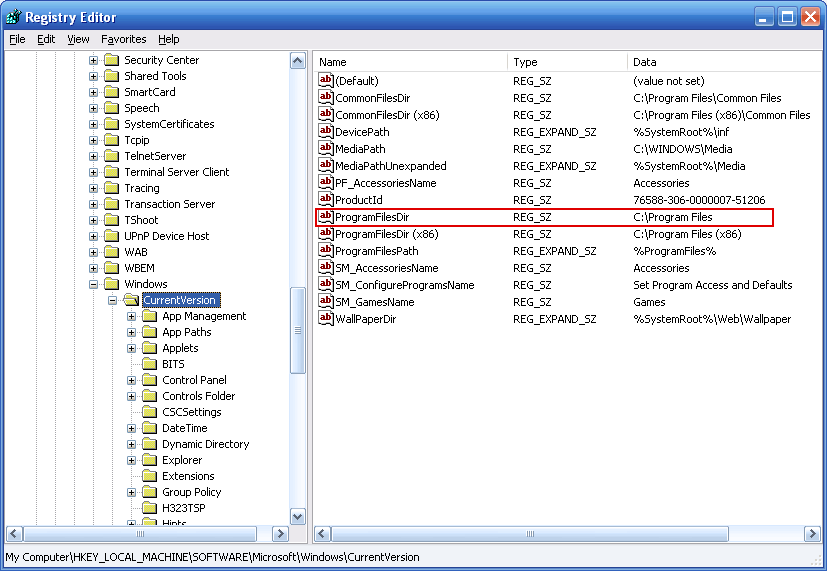Open the Help menu
The width and height of the screenshot is (827, 571).
[x=169, y=39]
